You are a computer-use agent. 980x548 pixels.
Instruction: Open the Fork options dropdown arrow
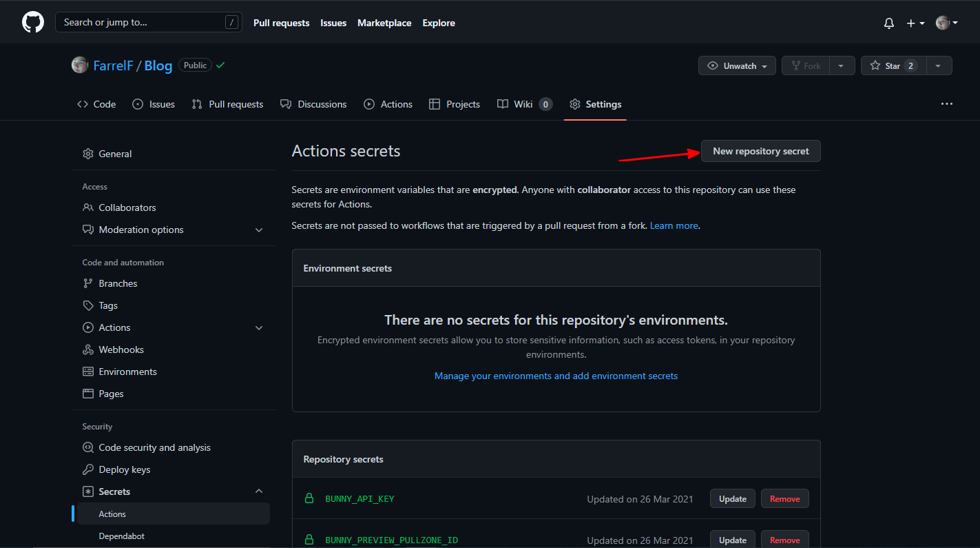(x=842, y=65)
